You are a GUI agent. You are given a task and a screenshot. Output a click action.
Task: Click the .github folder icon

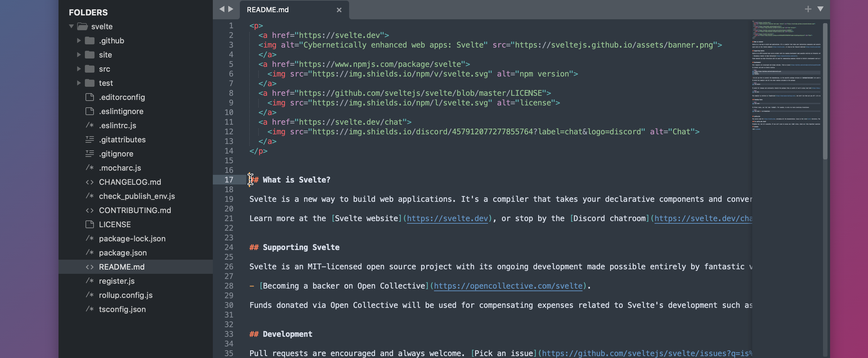(90, 40)
